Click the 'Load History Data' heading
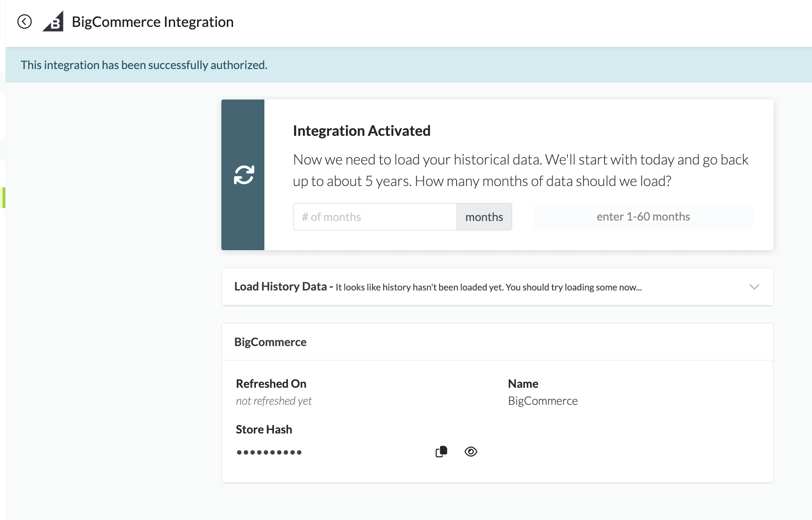Screen dimensions: 812x520 [281, 286]
